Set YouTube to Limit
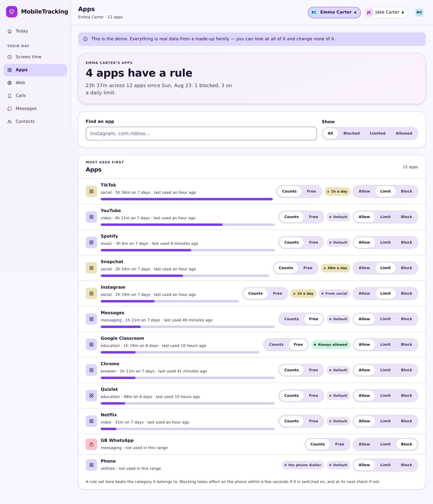The height and width of the screenshot is (504, 433). tap(385, 217)
